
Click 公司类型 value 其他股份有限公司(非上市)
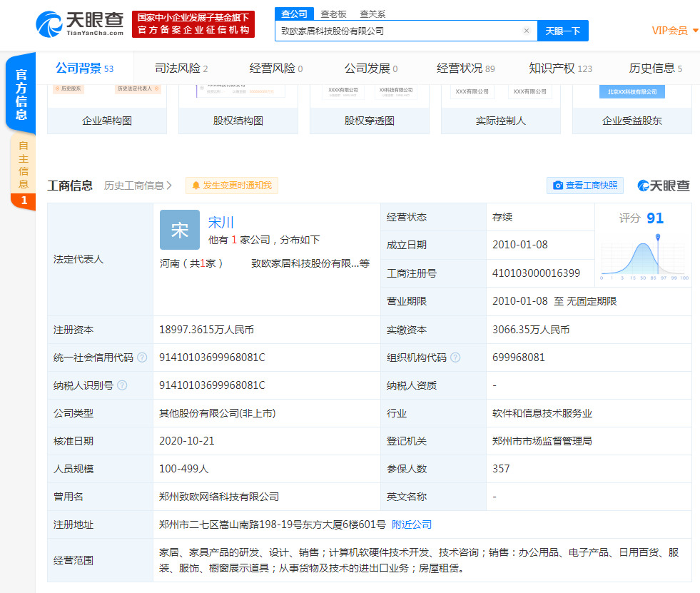[217, 413]
